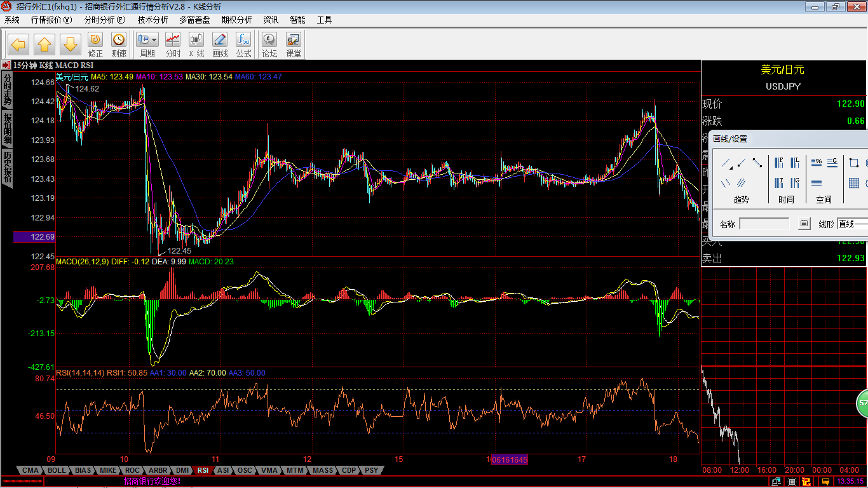Image resolution: width=868 pixels, height=488 pixels.
Task: Select the MTM indicator tab
Action: [x=295, y=470]
